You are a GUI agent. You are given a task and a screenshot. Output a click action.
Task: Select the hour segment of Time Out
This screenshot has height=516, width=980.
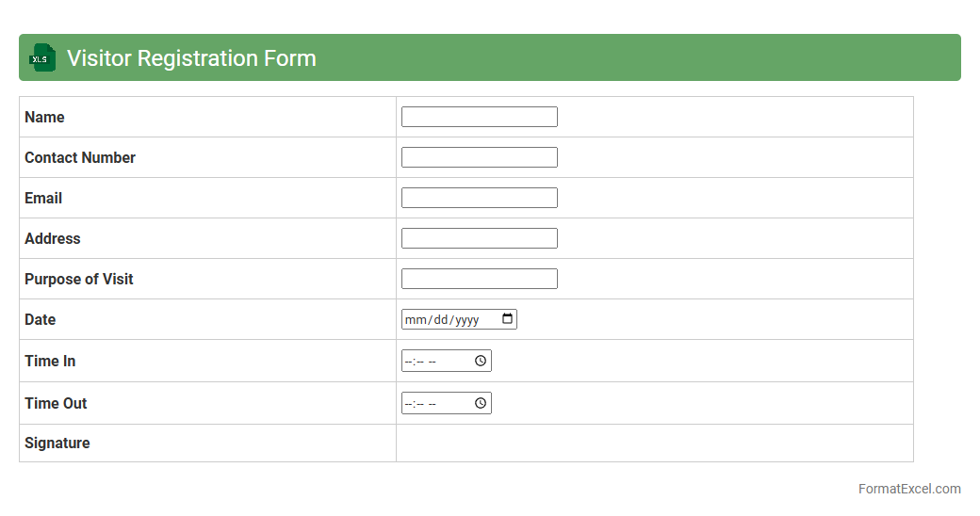(x=408, y=404)
